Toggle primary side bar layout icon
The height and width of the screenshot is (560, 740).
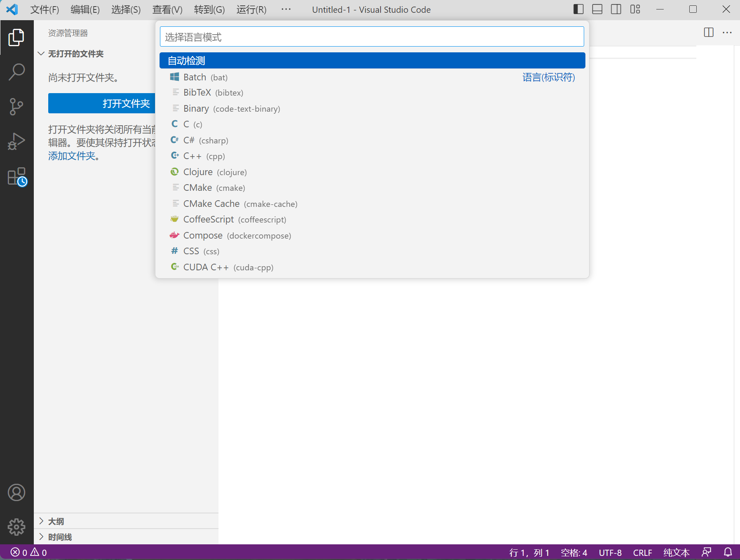click(x=578, y=9)
